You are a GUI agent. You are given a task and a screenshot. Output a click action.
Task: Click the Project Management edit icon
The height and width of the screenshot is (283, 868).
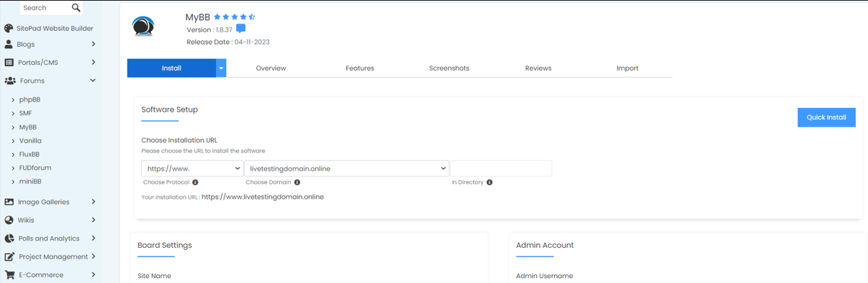pyautogui.click(x=9, y=256)
